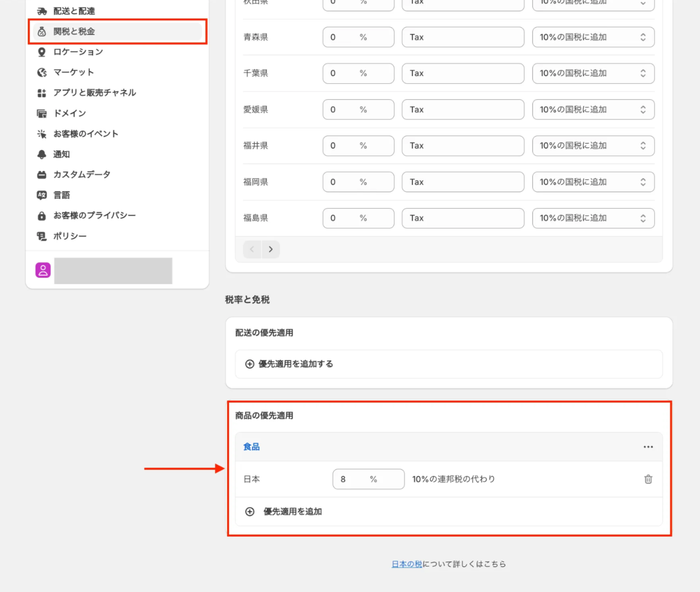
Task: Open お客様のイベント settings
Action: click(118, 133)
